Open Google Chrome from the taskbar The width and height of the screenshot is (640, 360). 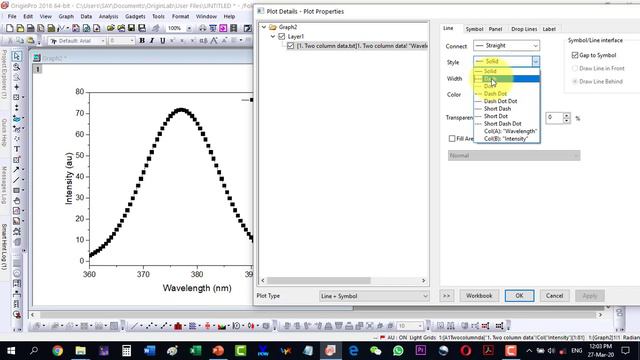point(58,351)
